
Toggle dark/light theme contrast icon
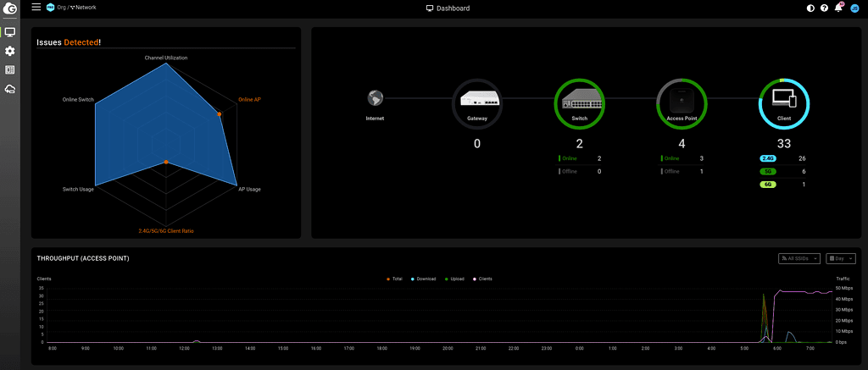(x=810, y=8)
